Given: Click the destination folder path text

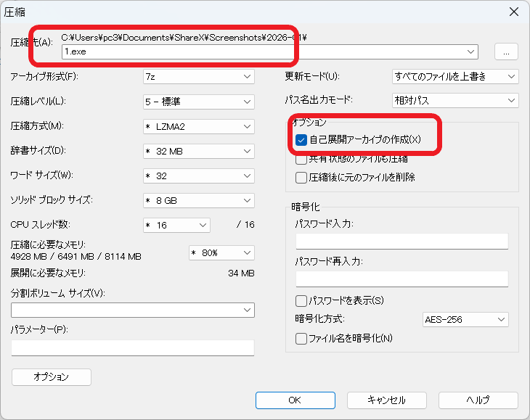Looking at the screenshot, I should point(184,38).
